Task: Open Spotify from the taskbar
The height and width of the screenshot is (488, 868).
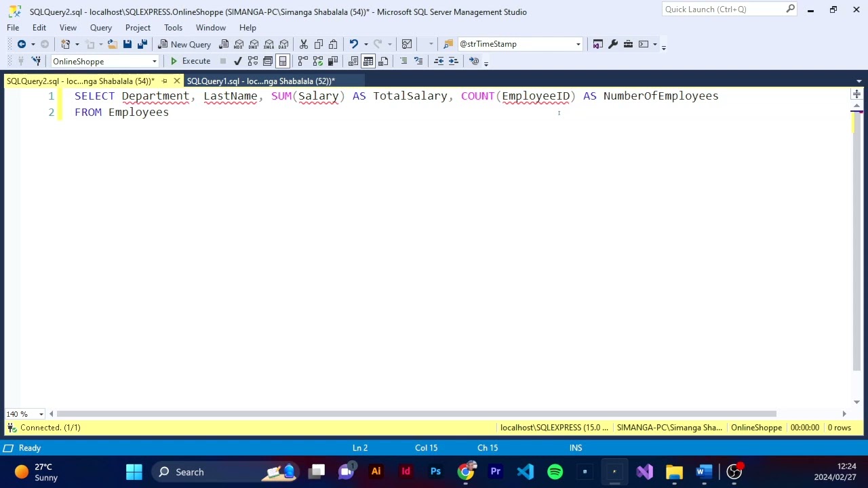Action: (555, 472)
